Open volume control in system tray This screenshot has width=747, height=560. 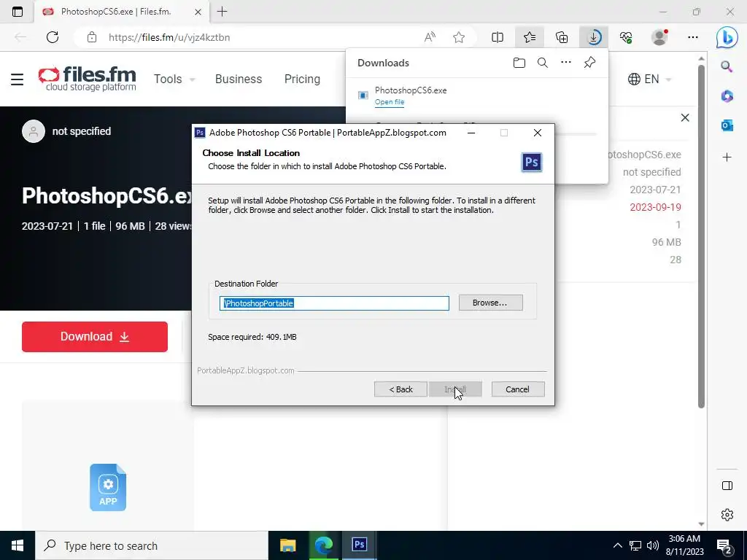[x=653, y=545]
